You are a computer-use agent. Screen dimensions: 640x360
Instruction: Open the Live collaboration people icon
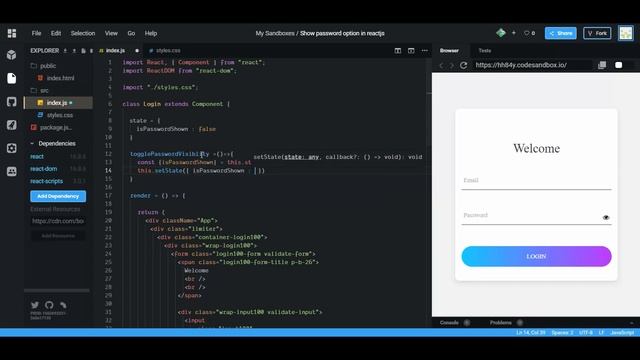11,171
